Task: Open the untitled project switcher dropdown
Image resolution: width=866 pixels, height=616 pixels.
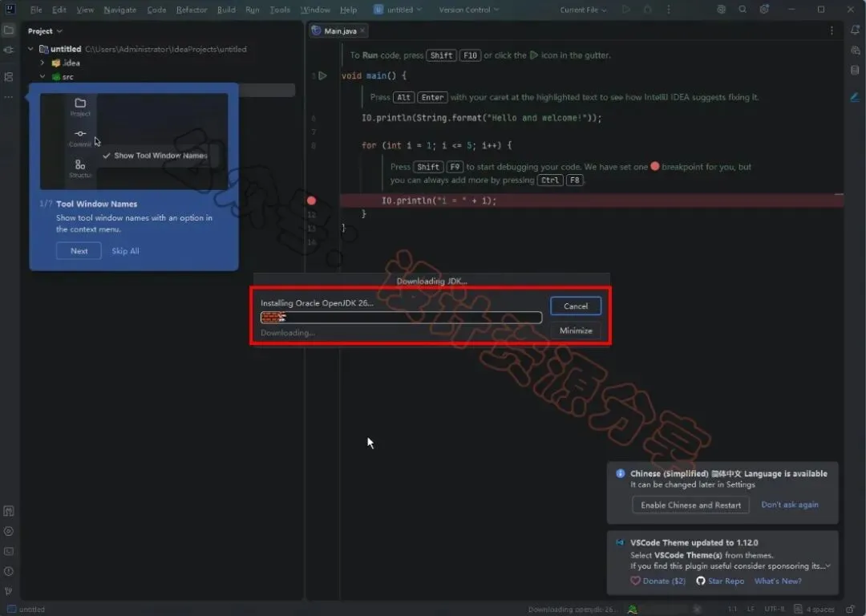Action: pyautogui.click(x=399, y=10)
